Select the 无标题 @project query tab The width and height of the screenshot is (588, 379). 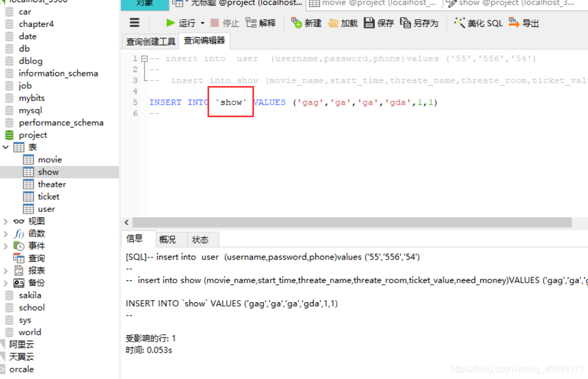pos(238,3)
